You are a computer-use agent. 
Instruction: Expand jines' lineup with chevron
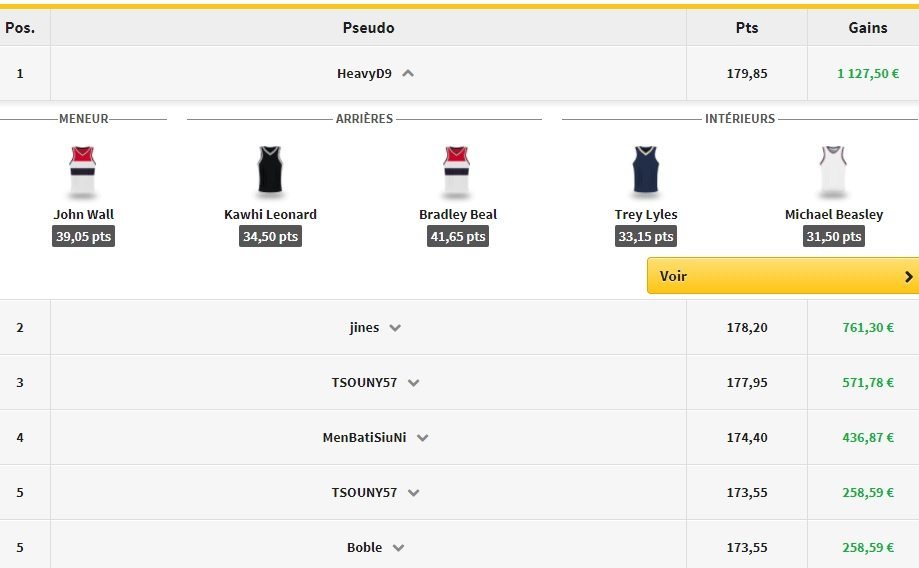coord(395,328)
